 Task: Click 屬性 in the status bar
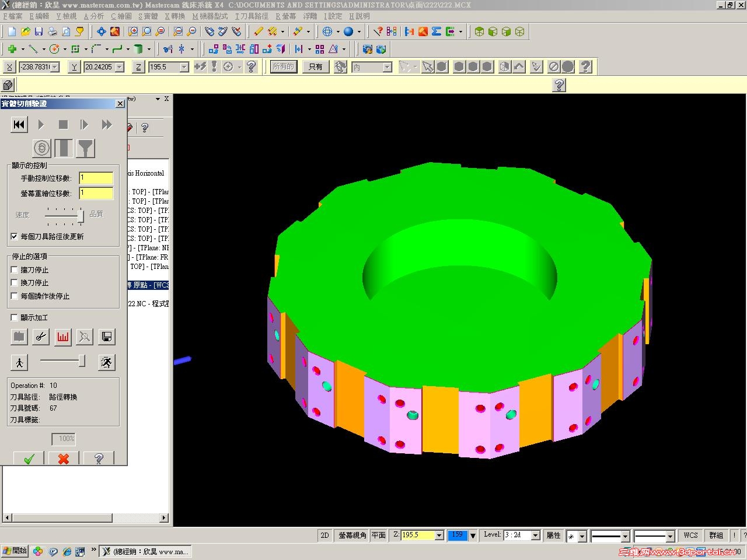coord(553,535)
